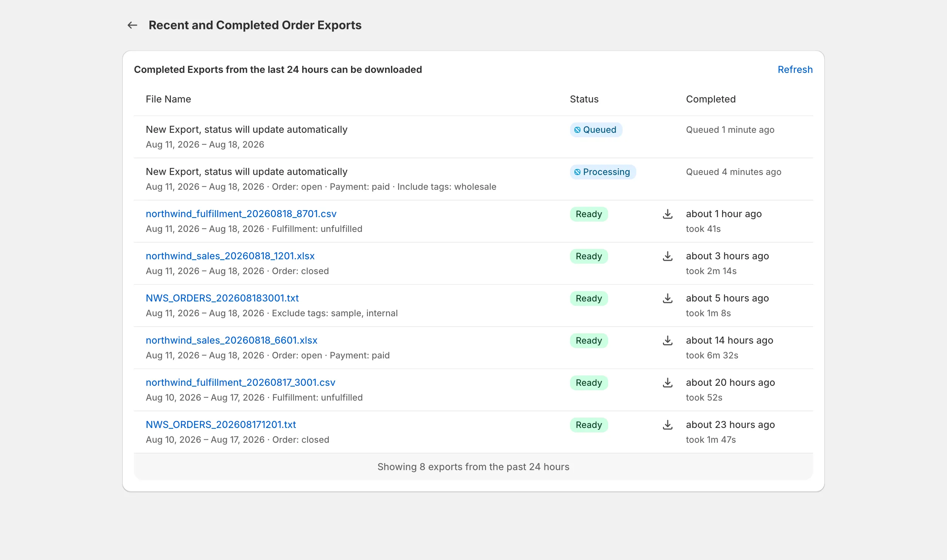Image resolution: width=947 pixels, height=560 pixels.
Task: Click 'Aug 10, 2026 – Aug 17, 2026 · Fulfillment: unfulfilled' description
Action: [x=254, y=397]
